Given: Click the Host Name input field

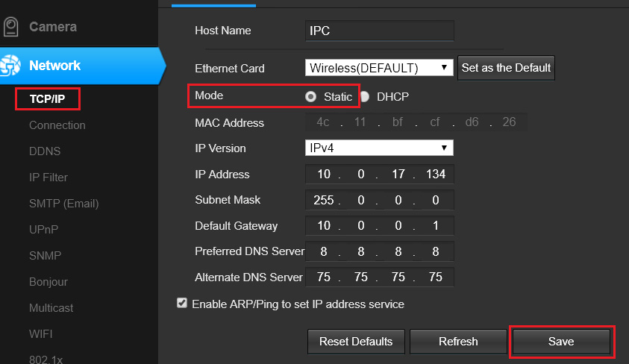Looking at the screenshot, I should [380, 31].
